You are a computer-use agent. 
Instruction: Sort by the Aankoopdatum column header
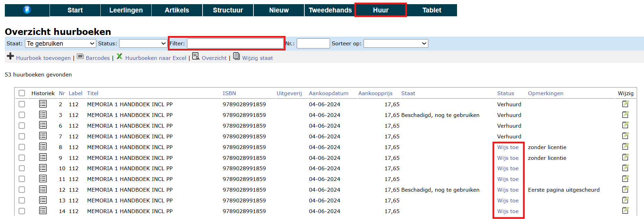tap(329, 93)
